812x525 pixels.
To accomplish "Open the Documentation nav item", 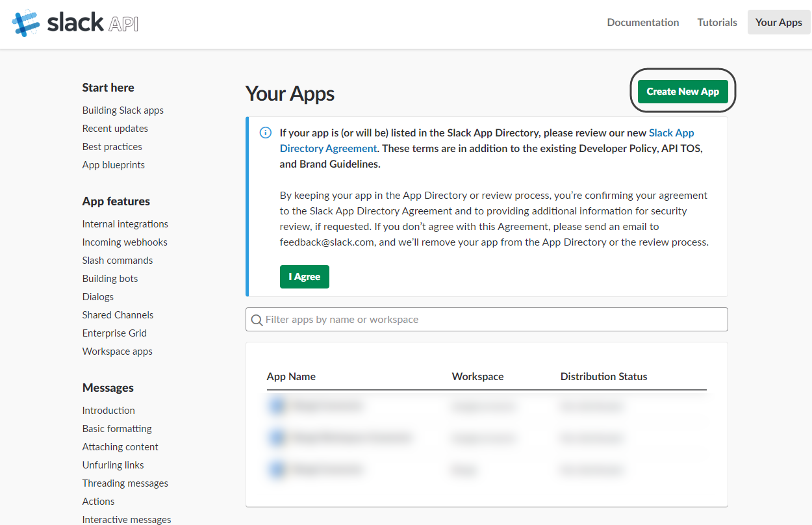I will (643, 22).
